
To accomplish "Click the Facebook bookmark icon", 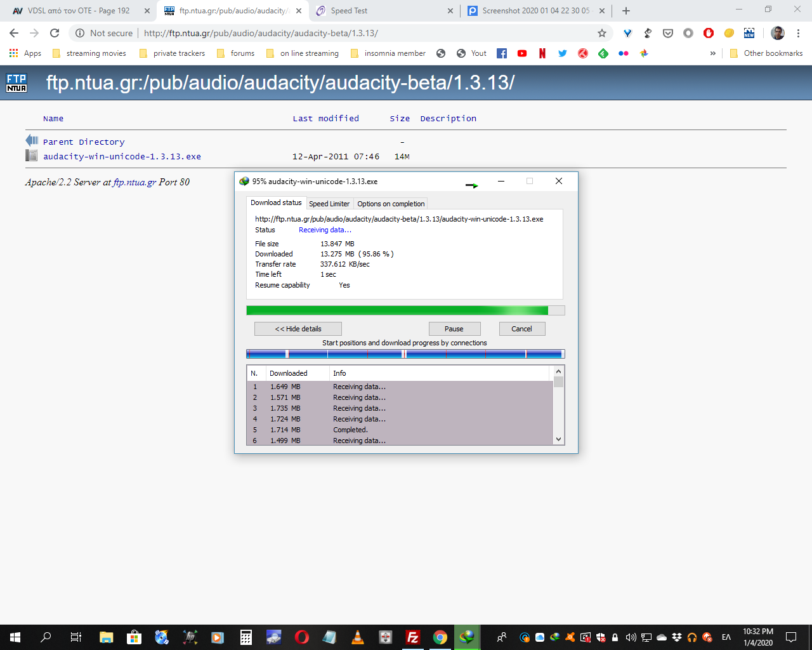I will tap(502, 53).
